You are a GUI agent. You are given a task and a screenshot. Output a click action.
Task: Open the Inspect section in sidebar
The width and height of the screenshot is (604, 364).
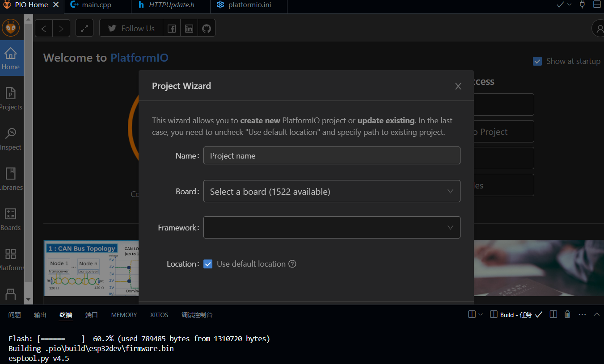tap(11, 138)
